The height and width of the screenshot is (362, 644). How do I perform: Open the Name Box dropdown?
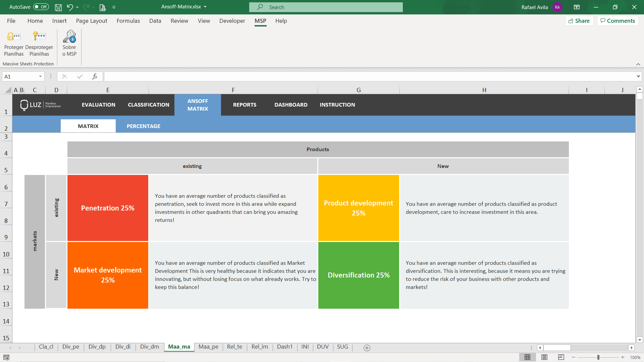pyautogui.click(x=40, y=76)
